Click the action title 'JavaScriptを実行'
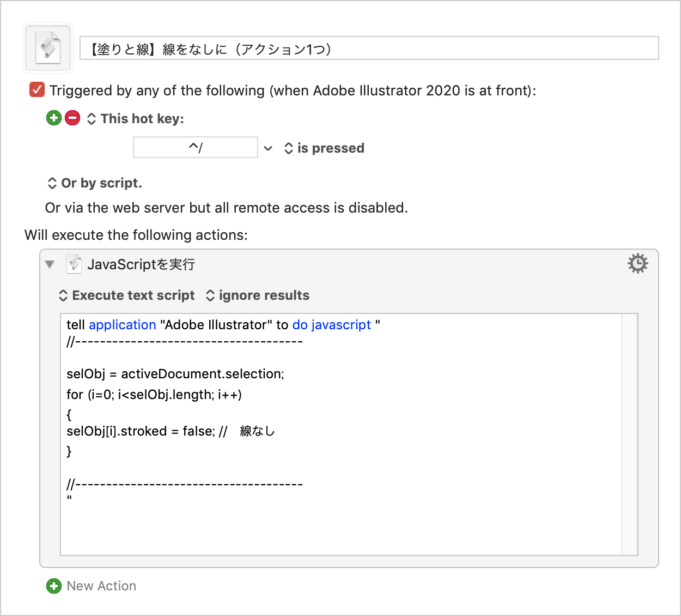This screenshot has width=681, height=616. coord(141,264)
